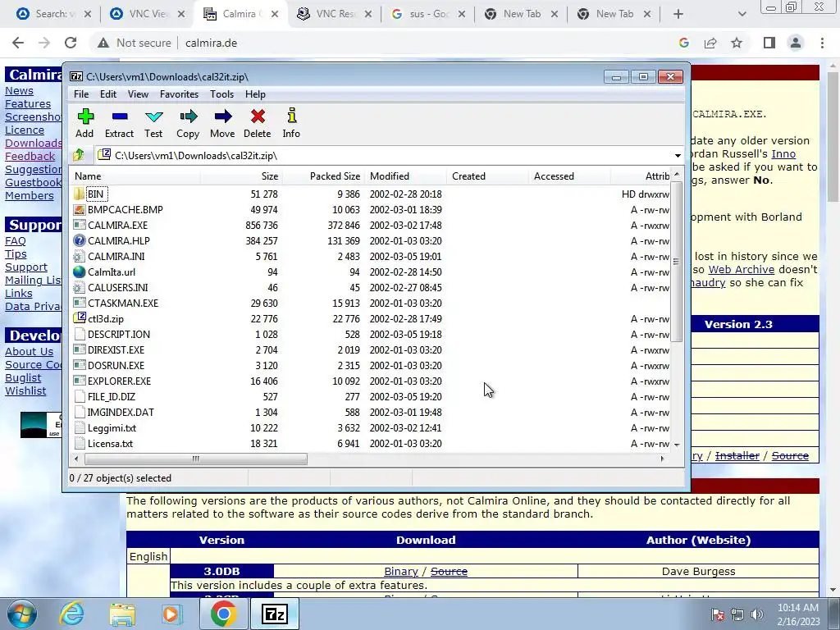The image size is (840, 630).
Task: Open the Help menu in 7-Zip
Action: pyautogui.click(x=256, y=94)
